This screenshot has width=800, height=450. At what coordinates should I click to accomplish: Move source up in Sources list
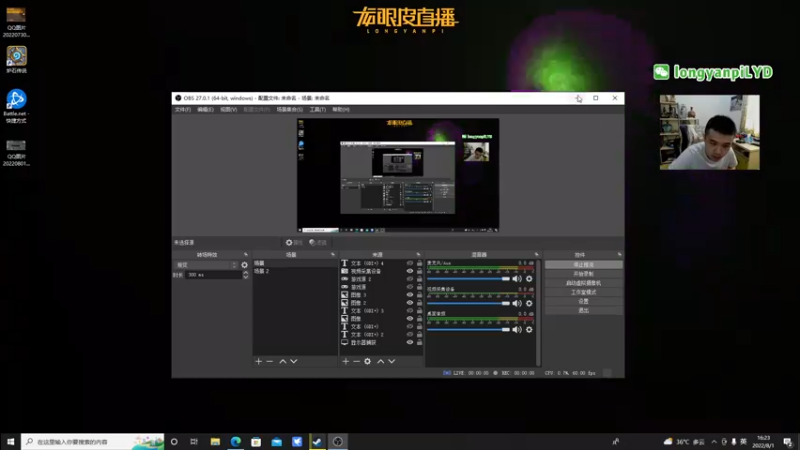pos(381,361)
